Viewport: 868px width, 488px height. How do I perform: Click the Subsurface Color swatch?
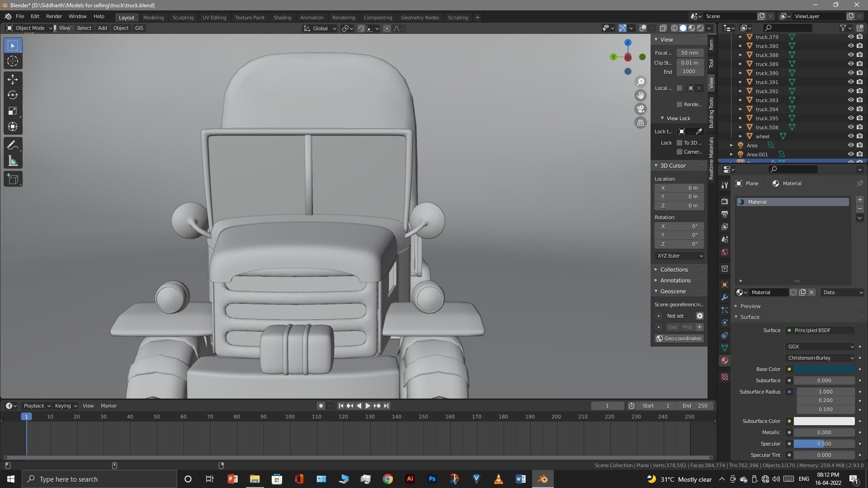click(824, 421)
